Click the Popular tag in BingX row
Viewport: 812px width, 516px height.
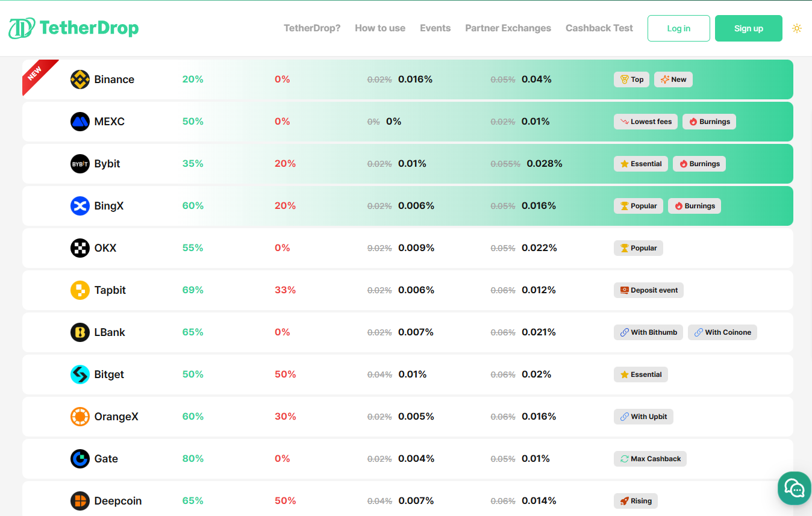pyautogui.click(x=639, y=206)
